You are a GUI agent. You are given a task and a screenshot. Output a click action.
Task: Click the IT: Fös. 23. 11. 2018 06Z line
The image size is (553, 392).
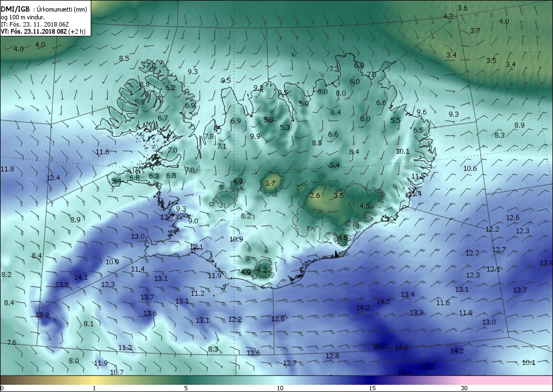pos(34,24)
